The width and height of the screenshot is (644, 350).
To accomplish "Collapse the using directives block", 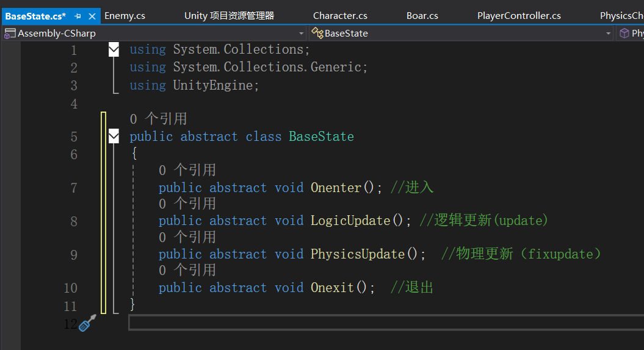I will (x=114, y=50).
